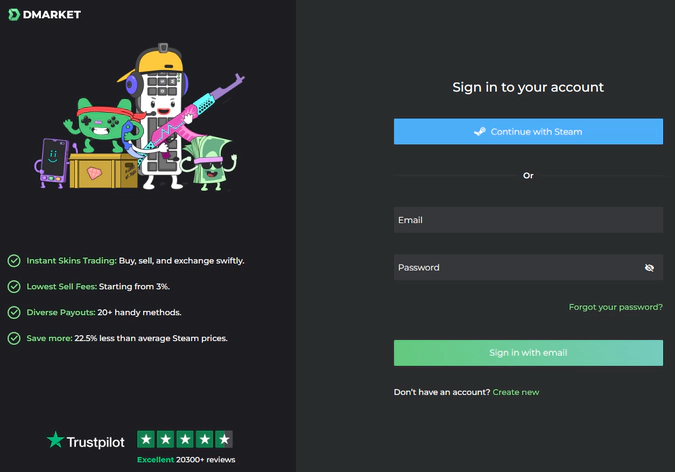Click Excellent 20300+ reviews text
This screenshot has height=472, width=675.
click(x=186, y=460)
